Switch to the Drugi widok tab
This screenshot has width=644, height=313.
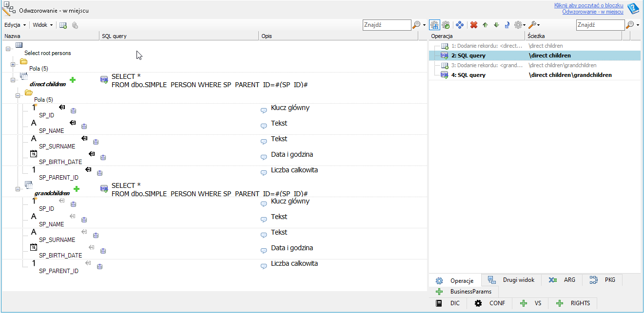tap(511, 280)
